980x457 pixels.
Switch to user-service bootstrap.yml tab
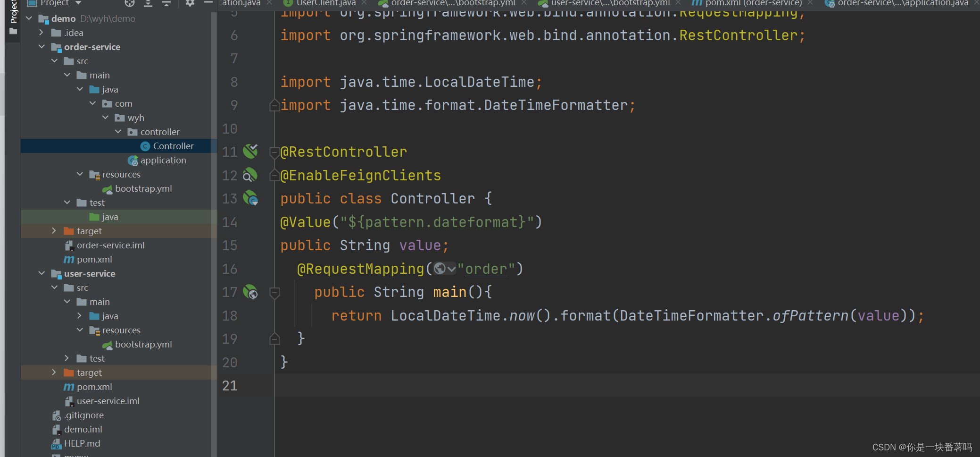coord(610,3)
